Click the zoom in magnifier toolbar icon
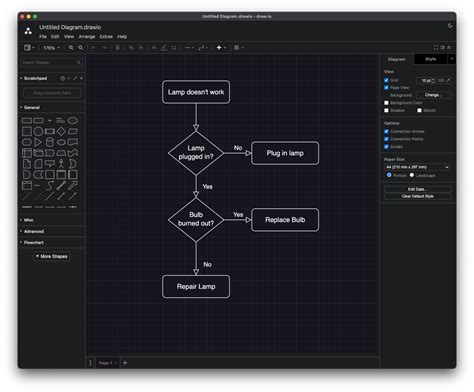474x392 pixels. [x=71, y=48]
